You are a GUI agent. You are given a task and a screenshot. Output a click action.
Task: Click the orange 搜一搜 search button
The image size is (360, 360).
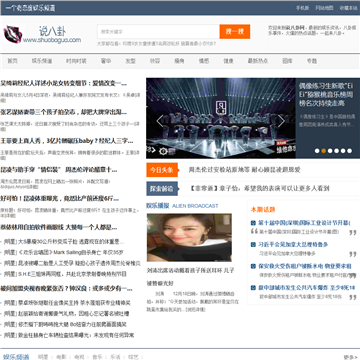235,32
